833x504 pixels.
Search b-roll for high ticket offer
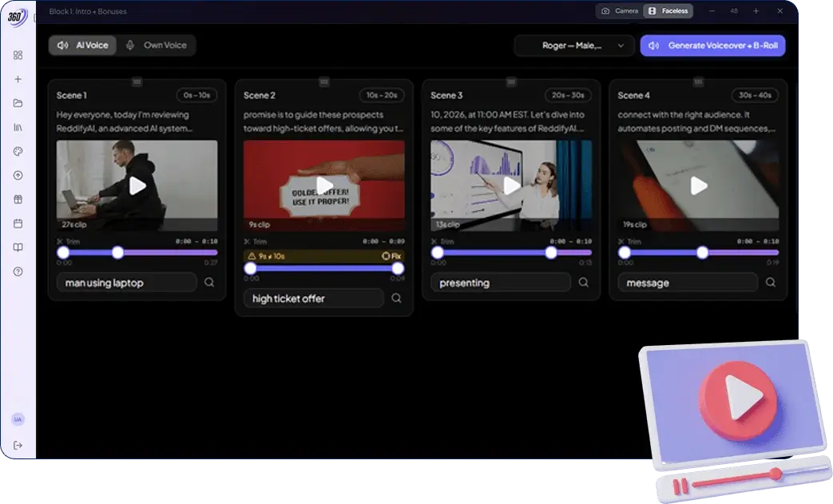point(396,298)
